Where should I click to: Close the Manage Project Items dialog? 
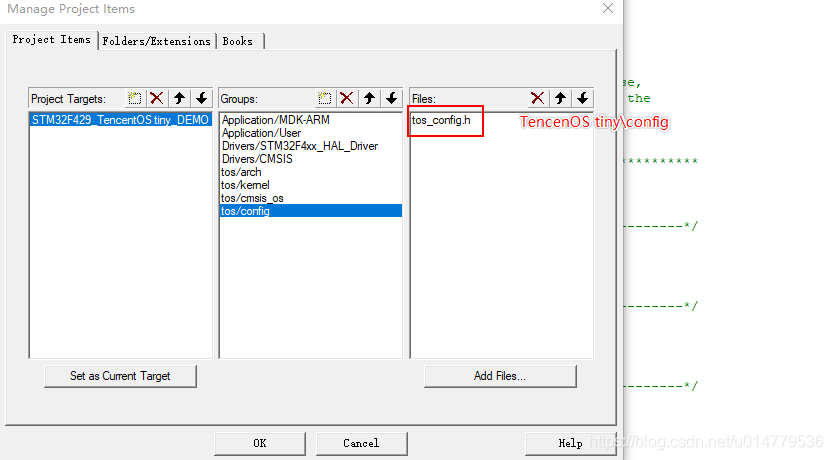(x=608, y=8)
